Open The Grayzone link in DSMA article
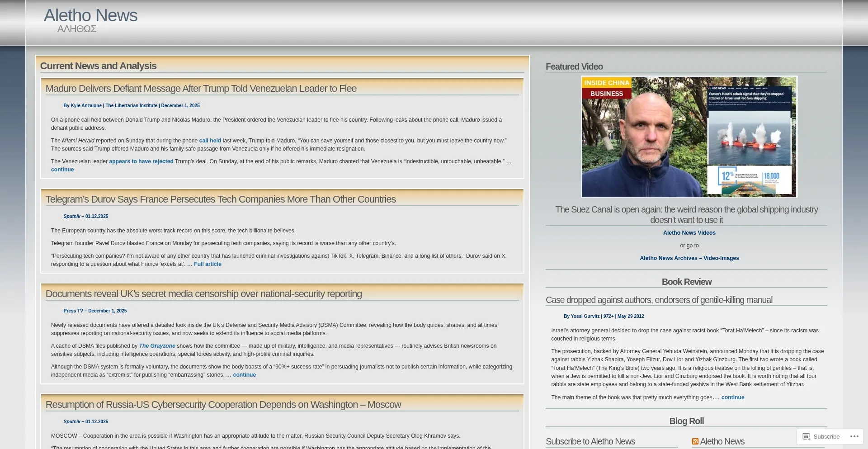 pos(157,346)
